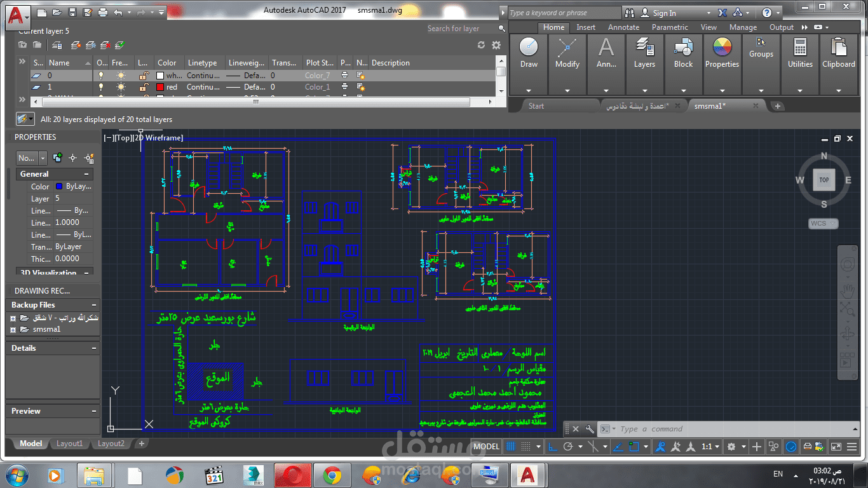Toggle drawing grid display in status bar

[x=510, y=447]
